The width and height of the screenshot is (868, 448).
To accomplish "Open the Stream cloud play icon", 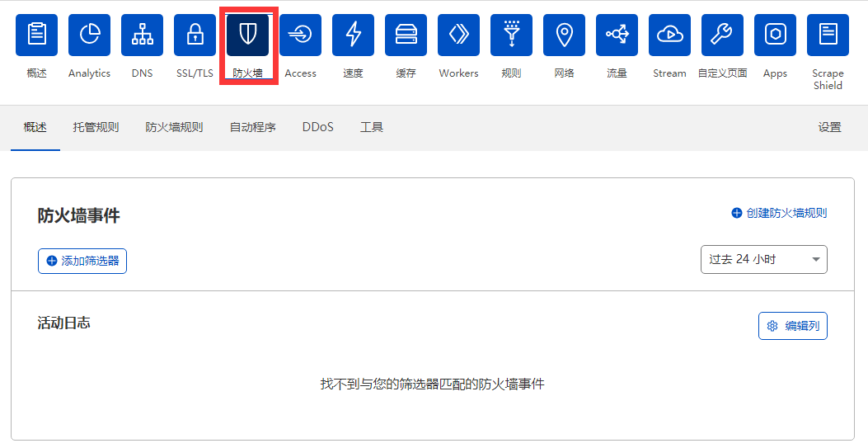I will pos(670,35).
